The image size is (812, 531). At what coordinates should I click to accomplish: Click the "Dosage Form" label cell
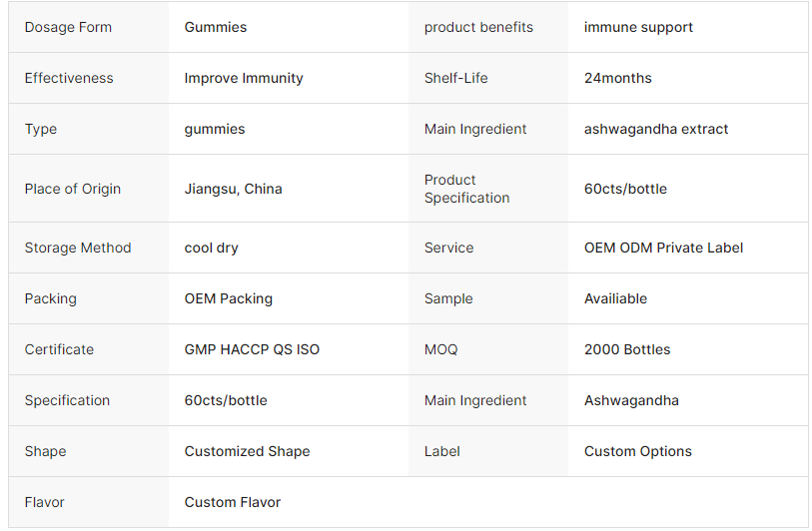68,27
